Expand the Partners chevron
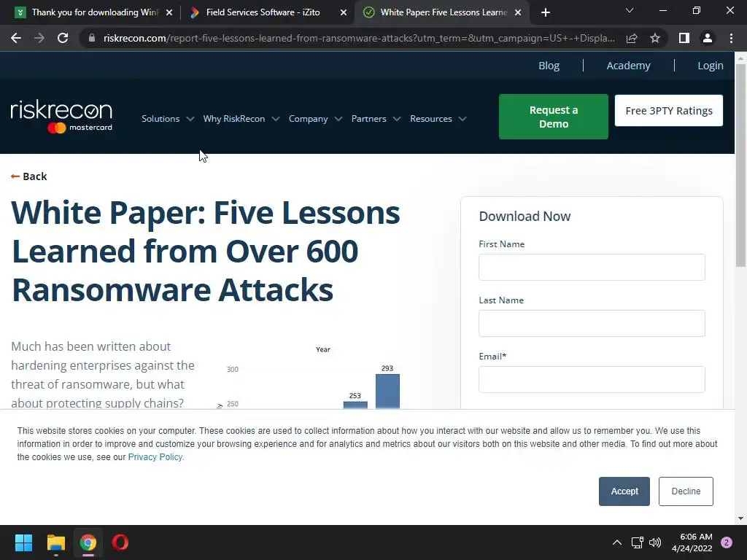The image size is (747, 560). (x=397, y=119)
